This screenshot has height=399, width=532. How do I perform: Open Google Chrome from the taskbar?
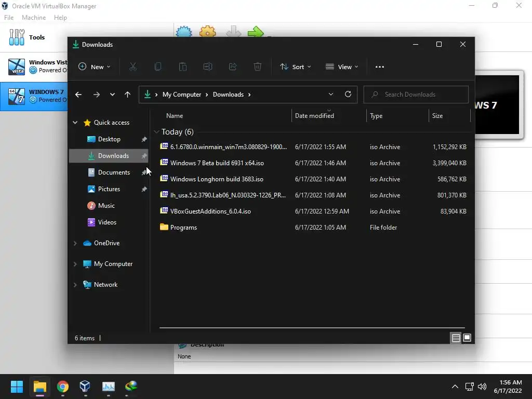click(x=63, y=387)
